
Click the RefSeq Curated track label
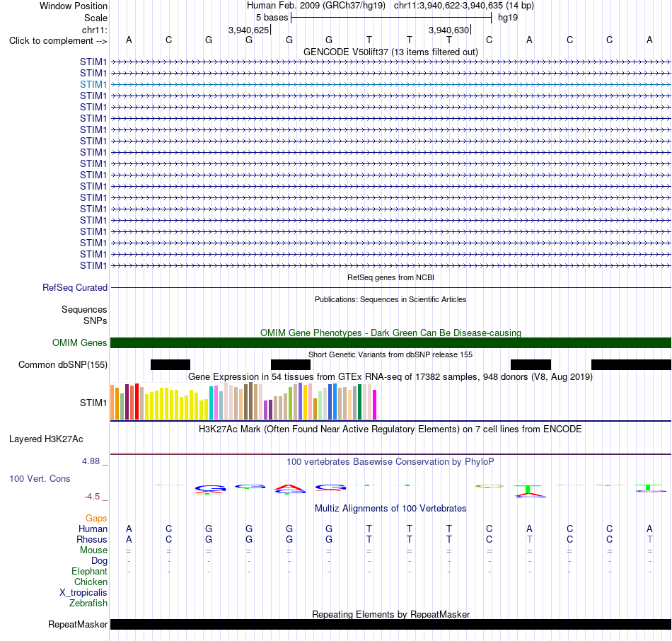point(74,288)
